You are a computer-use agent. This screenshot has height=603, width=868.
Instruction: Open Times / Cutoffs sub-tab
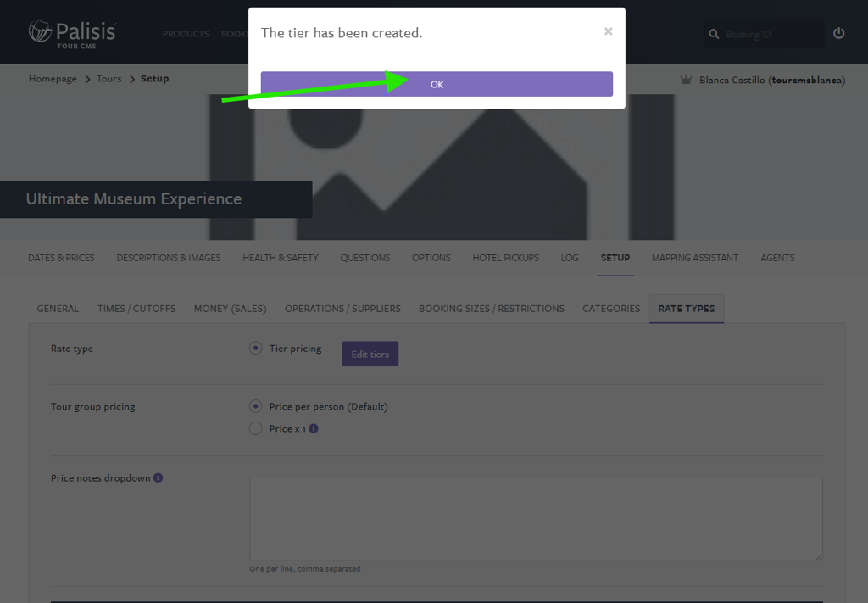click(136, 309)
